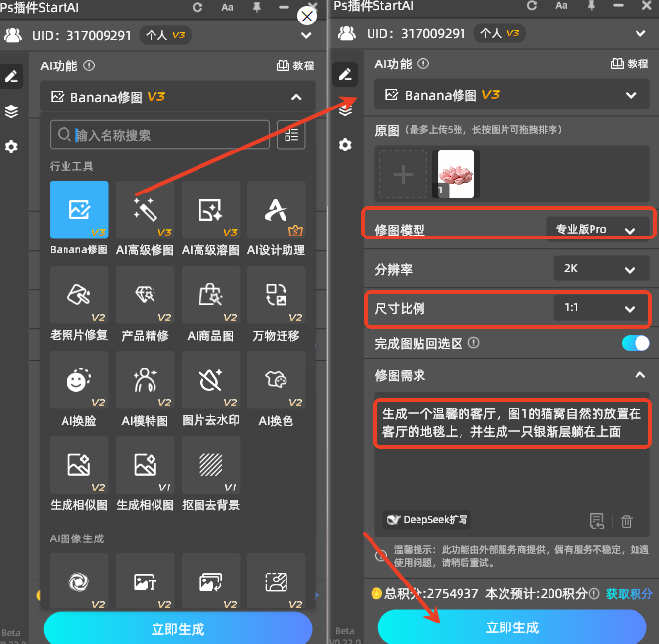
Task: Open 教程 in left panel
Action: (x=295, y=65)
